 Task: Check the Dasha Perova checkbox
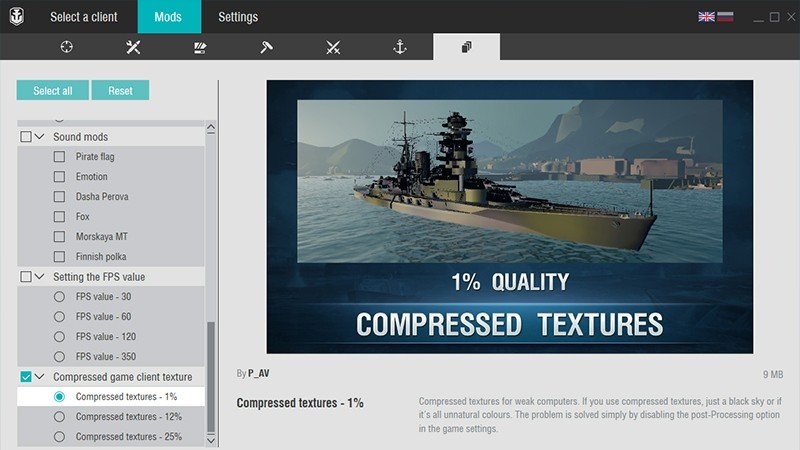pyautogui.click(x=59, y=197)
